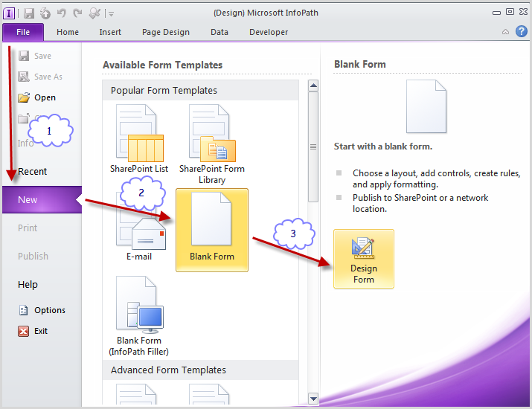This screenshot has width=532, height=409.
Task: Collapse the ribbon with the caret icon
Action: pos(505,32)
